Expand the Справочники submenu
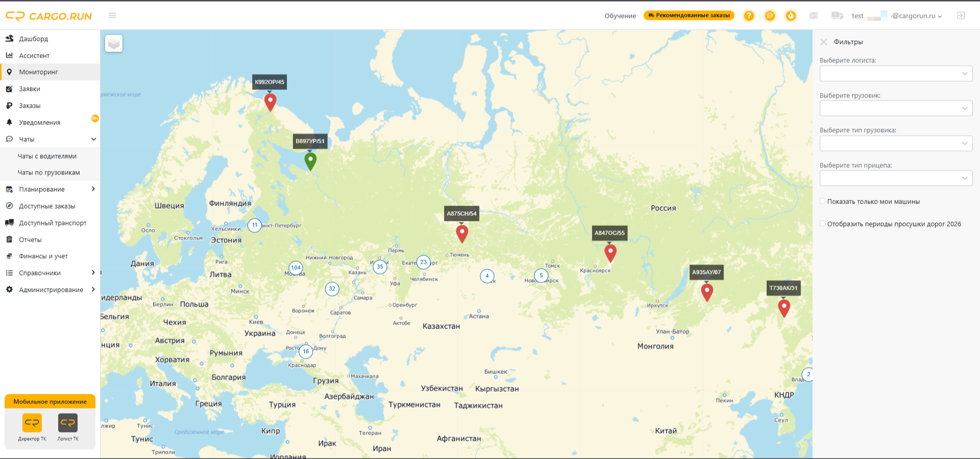The width and height of the screenshot is (980, 459). [x=93, y=273]
